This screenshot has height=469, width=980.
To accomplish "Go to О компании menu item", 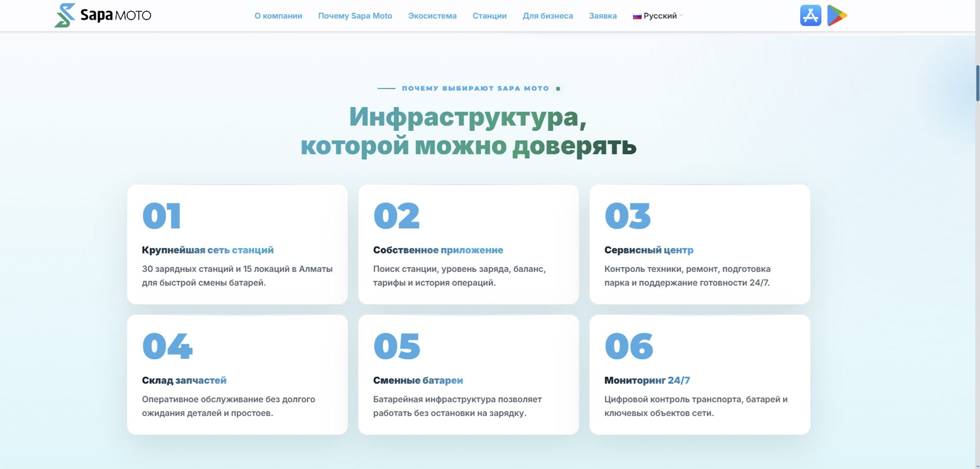I will pyautogui.click(x=278, y=16).
